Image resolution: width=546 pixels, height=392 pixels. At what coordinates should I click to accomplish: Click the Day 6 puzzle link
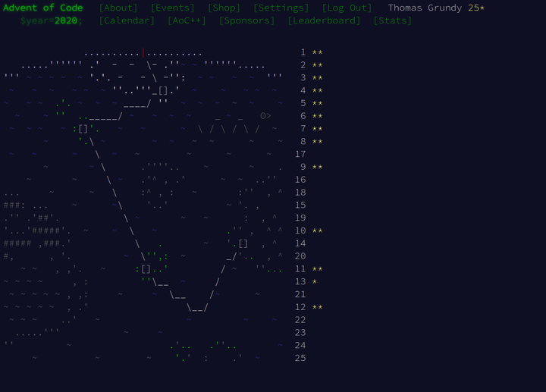pyautogui.click(x=303, y=116)
